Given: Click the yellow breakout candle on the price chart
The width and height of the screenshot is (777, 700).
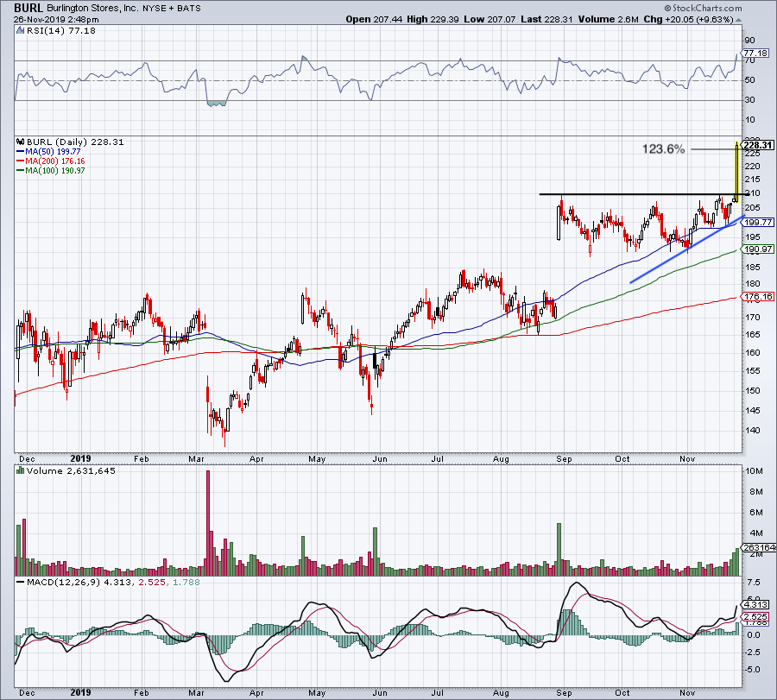Looking at the screenshot, I should (x=736, y=172).
